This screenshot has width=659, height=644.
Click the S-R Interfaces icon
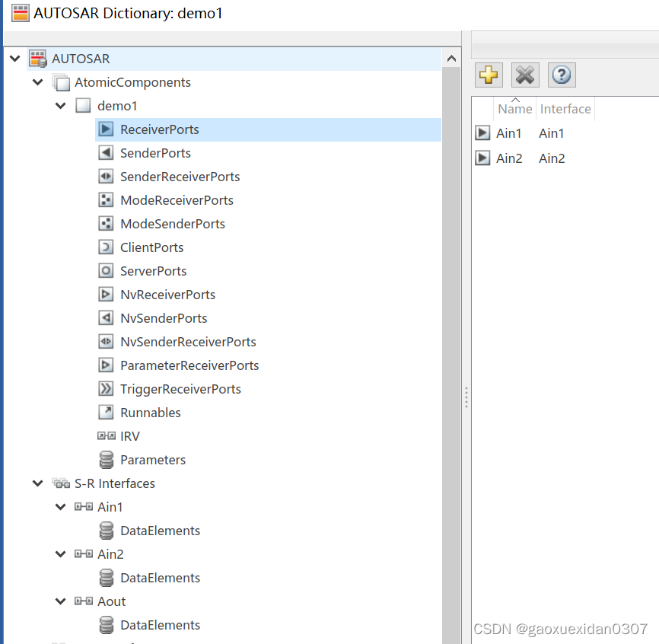61,483
